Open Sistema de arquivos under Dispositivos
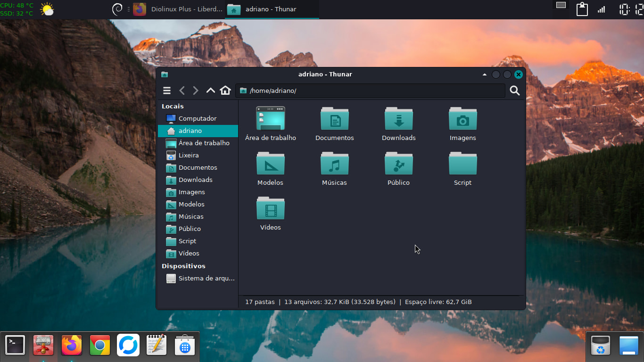Viewport: 644px width, 362px height. [x=206, y=279]
